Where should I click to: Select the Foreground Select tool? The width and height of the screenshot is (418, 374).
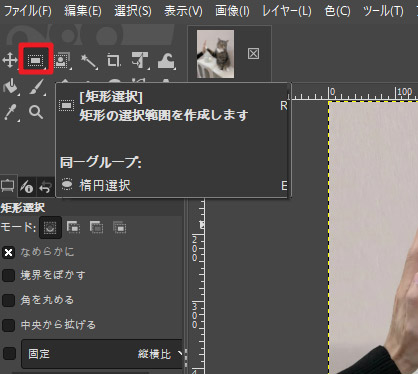pos(62,61)
